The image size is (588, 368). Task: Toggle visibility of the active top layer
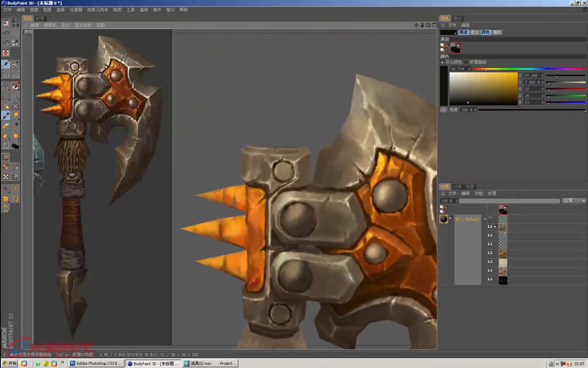(x=490, y=226)
